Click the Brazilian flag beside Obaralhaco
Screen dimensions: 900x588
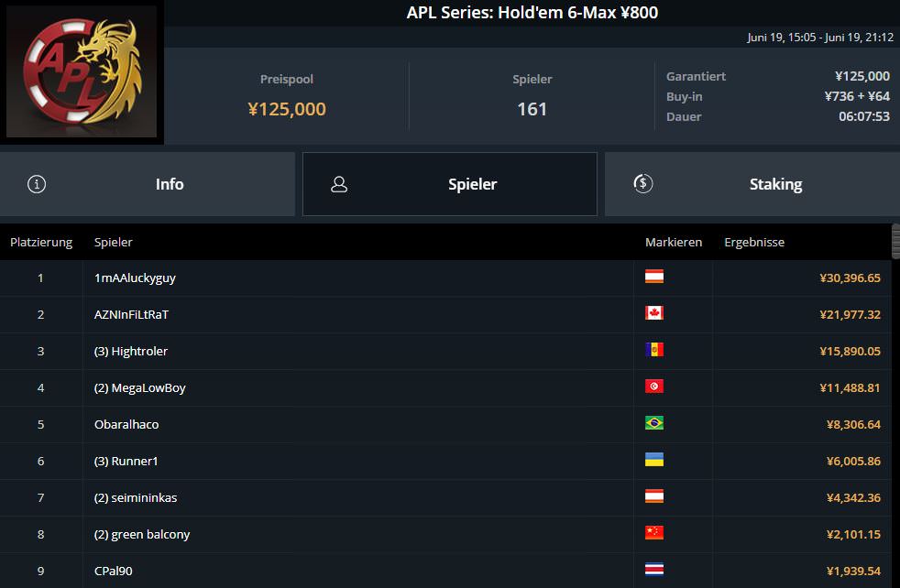click(654, 424)
